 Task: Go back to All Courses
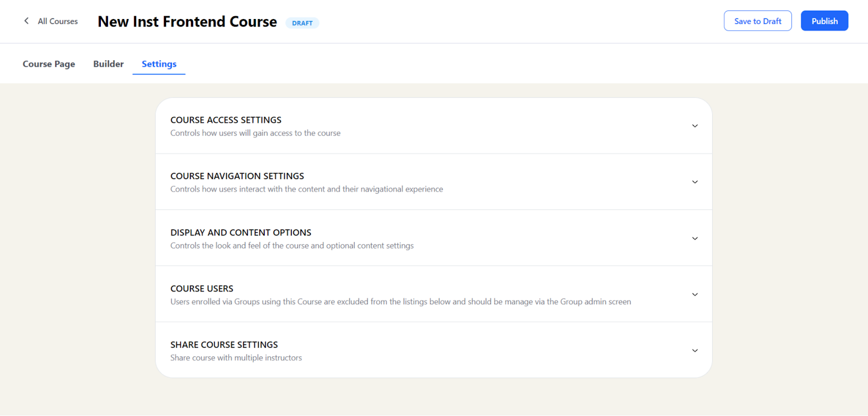tap(58, 21)
